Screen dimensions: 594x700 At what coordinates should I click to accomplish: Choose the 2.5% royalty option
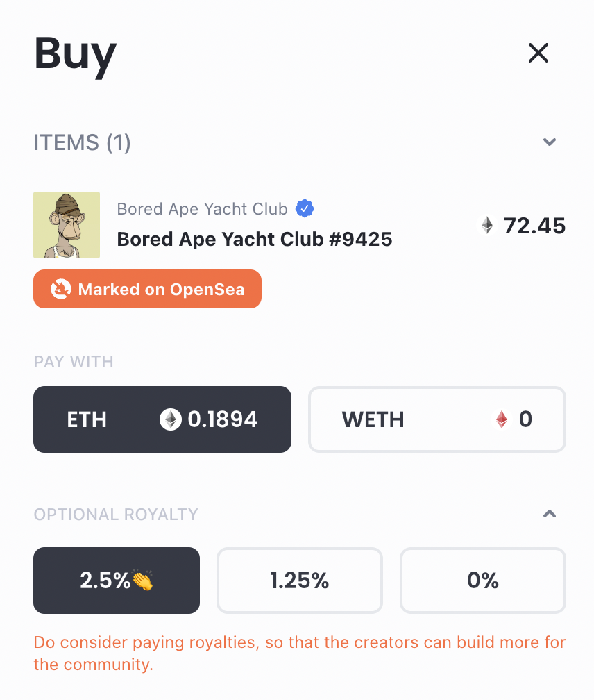coord(117,581)
